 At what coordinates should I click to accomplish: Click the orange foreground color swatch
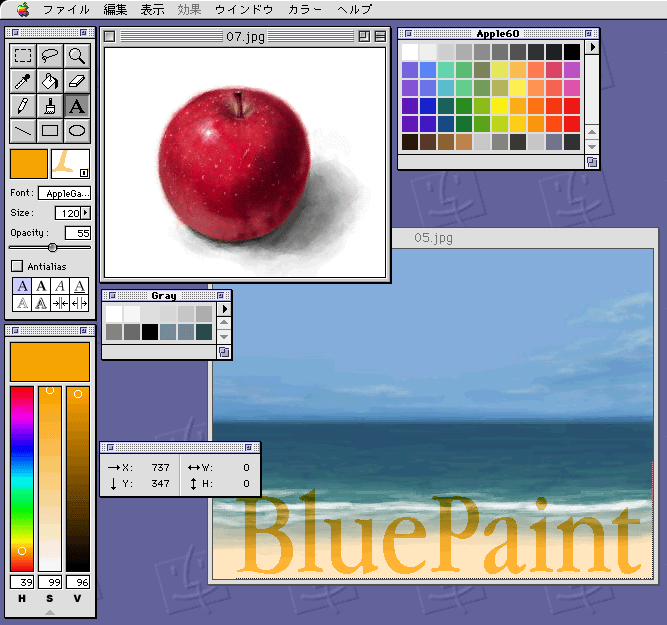click(29, 164)
